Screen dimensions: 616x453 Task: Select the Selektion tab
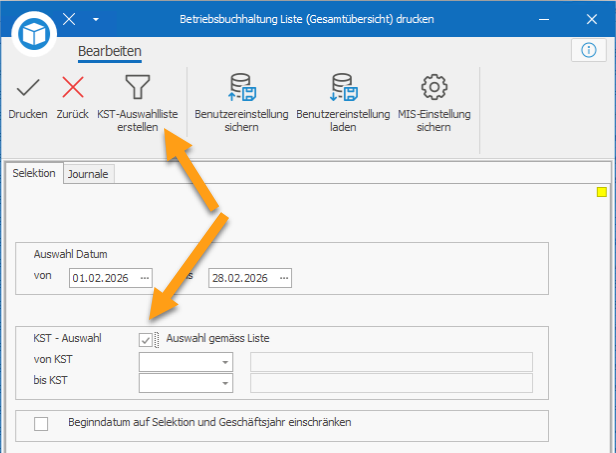(34, 173)
